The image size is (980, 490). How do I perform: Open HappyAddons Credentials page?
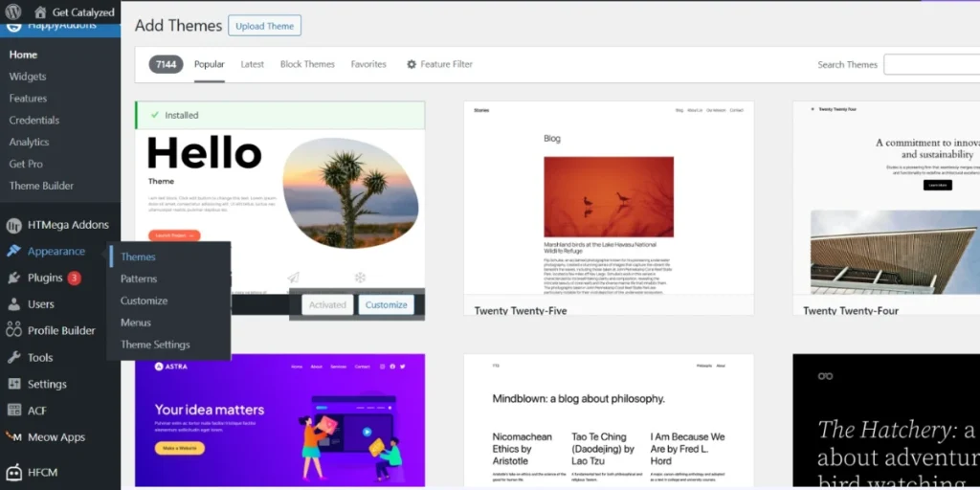click(34, 120)
